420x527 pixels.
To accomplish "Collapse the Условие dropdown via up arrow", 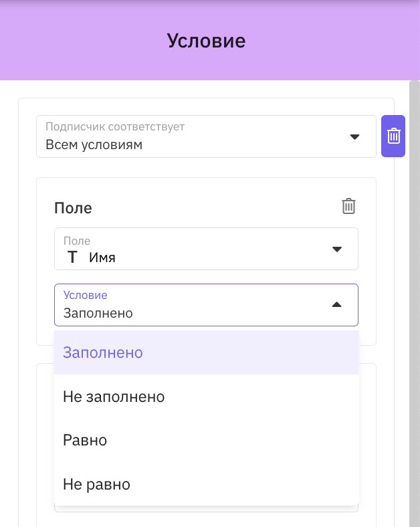I will coord(336,304).
